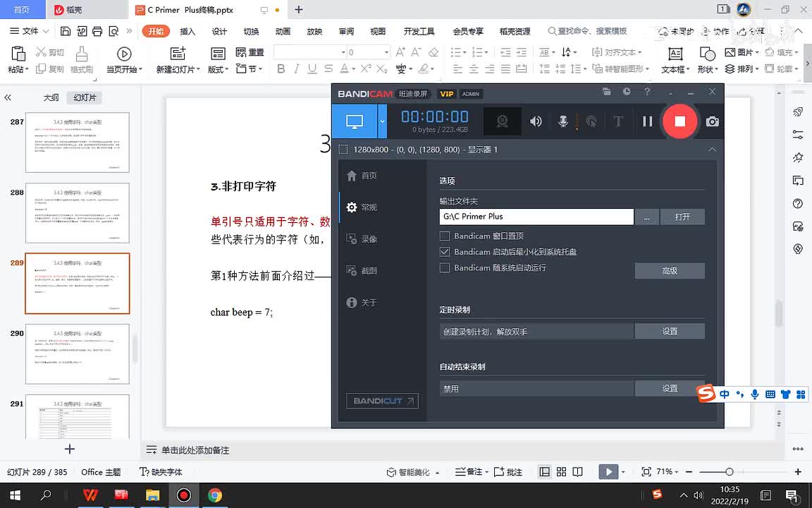Open Bandicam 关于 about section
812x508 pixels.
[x=362, y=302]
